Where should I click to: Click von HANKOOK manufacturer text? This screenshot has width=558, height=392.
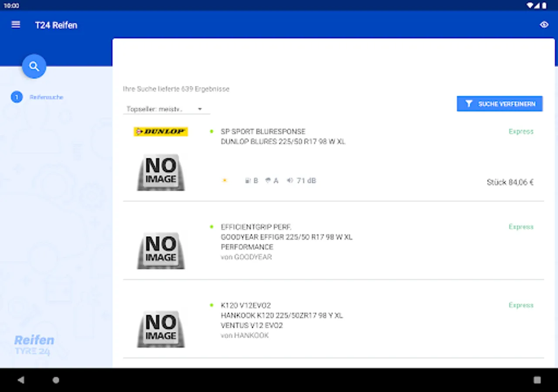pyautogui.click(x=245, y=335)
